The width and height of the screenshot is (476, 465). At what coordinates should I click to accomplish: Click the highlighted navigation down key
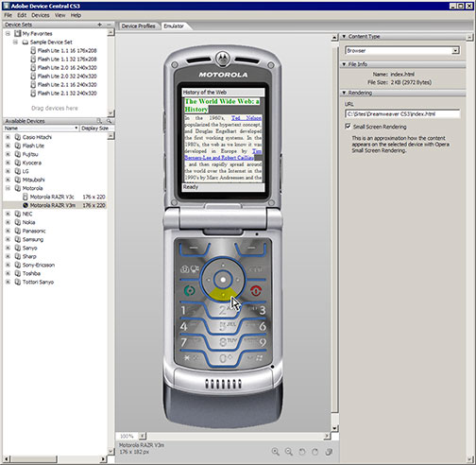[223, 294]
